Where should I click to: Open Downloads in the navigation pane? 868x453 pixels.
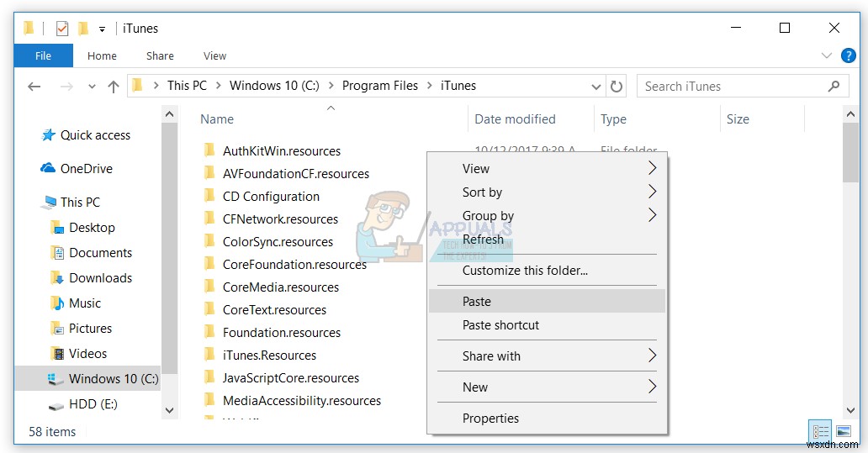[x=92, y=278]
